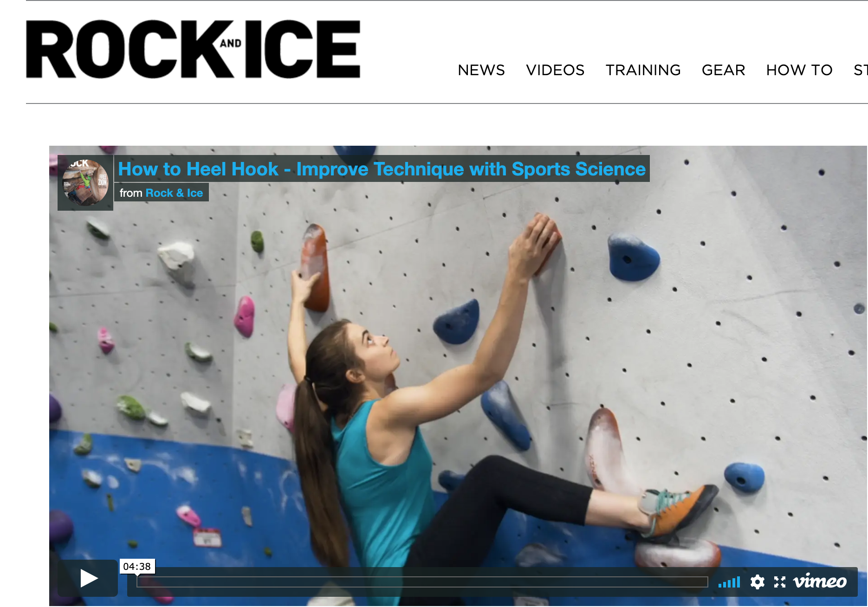Open the HOW TO menu

pos(799,70)
